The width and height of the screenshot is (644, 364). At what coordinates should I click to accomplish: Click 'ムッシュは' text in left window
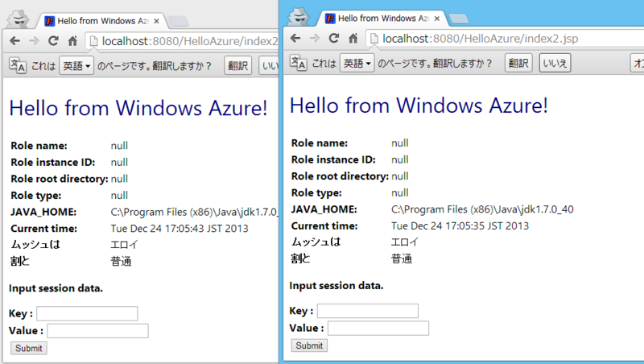[35, 245]
